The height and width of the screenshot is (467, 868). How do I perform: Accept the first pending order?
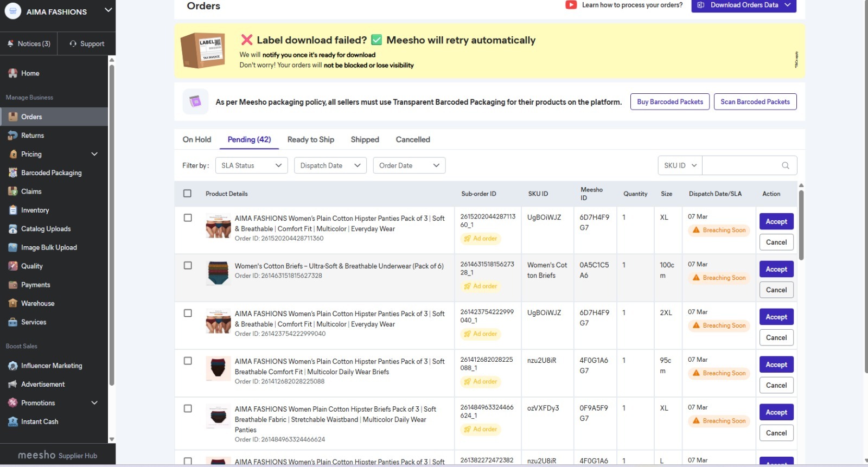pos(776,222)
